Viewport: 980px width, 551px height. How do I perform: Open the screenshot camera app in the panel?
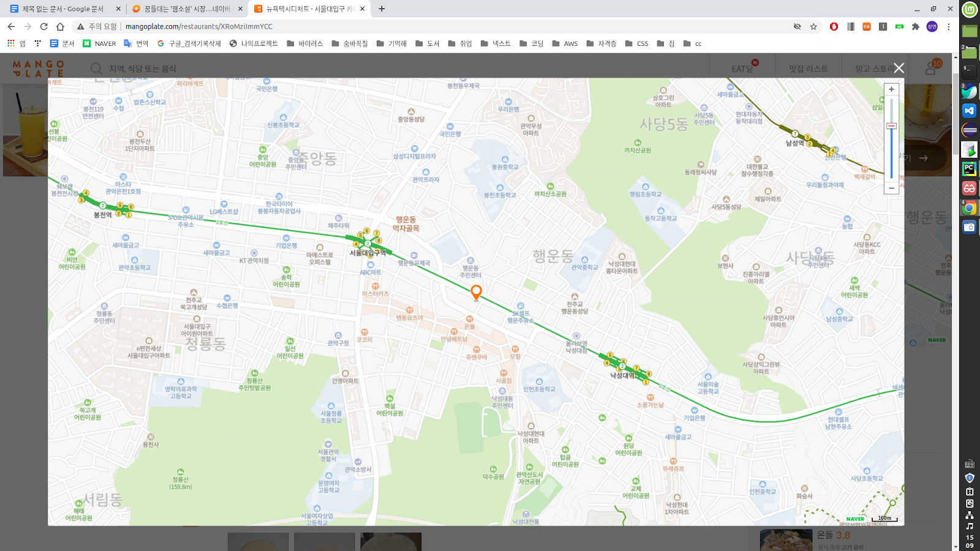[x=969, y=227]
